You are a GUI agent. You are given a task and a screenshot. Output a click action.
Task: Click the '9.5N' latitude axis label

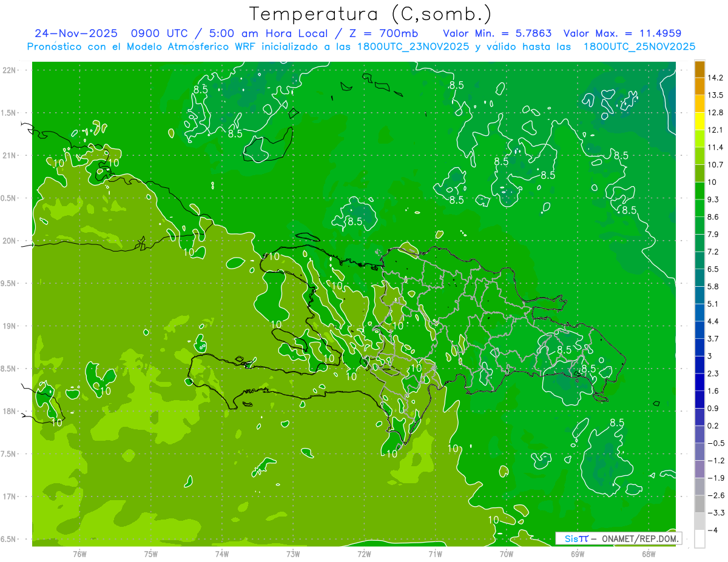pyautogui.click(x=9, y=284)
